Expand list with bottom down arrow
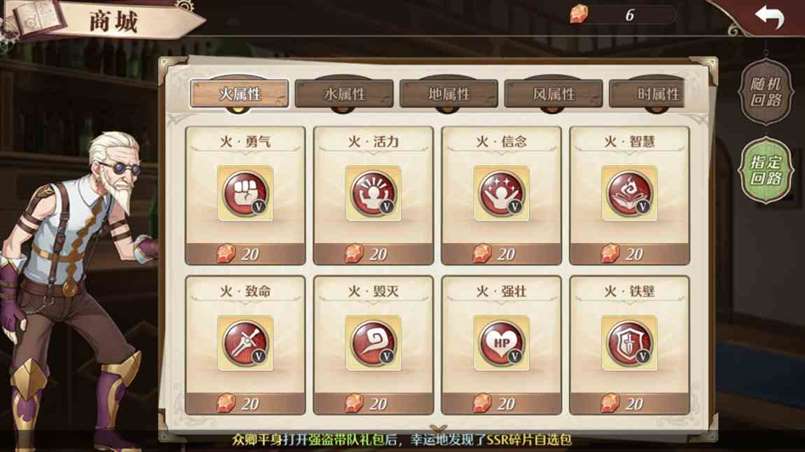The width and height of the screenshot is (805, 452). [x=438, y=427]
